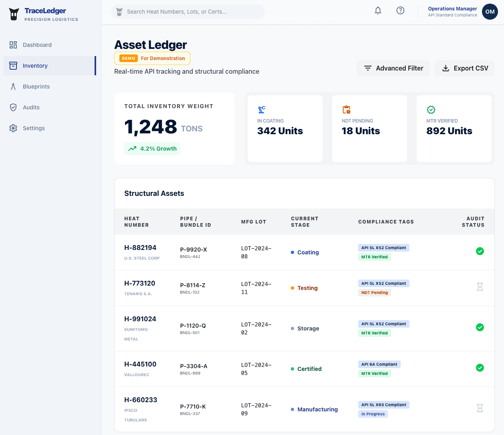Select heat number H-882194
The width and height of the screenshot is (504, 435).
140,248
